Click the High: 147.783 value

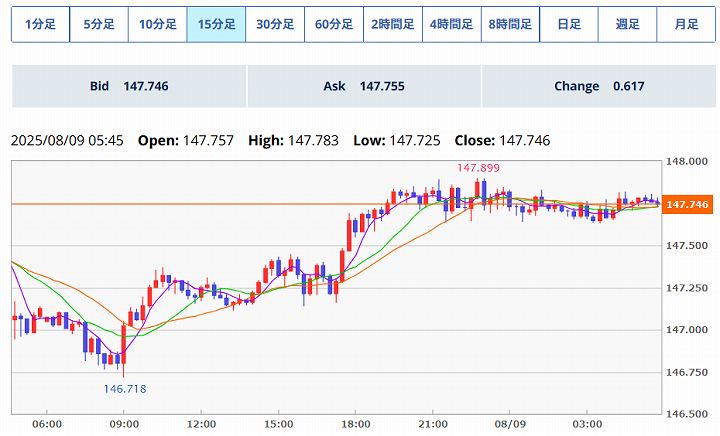point(293,140)
